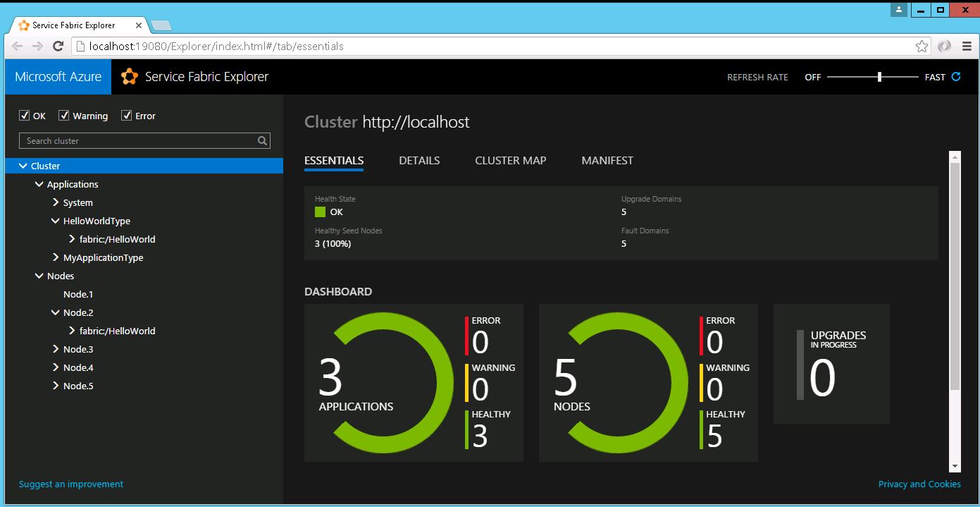Click the Suggest an improvement link
980x507 pixels.
tap(71, 484)
